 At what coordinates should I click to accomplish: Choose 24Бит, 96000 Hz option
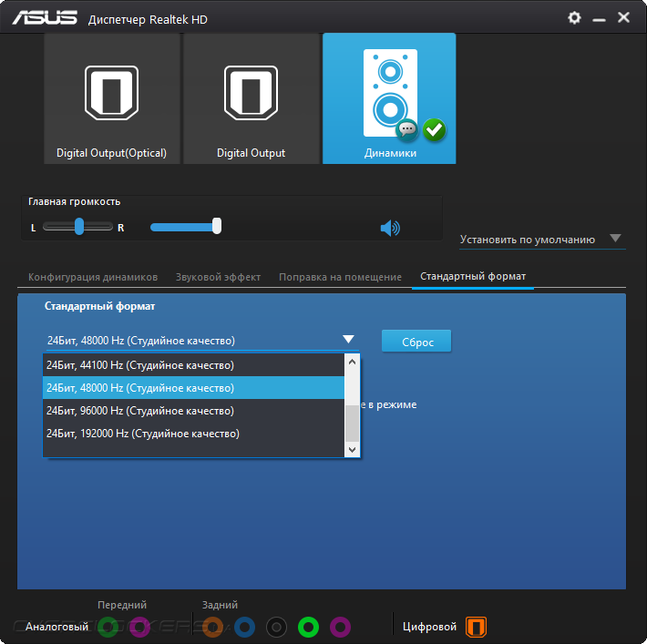click(x=193, y=411)
